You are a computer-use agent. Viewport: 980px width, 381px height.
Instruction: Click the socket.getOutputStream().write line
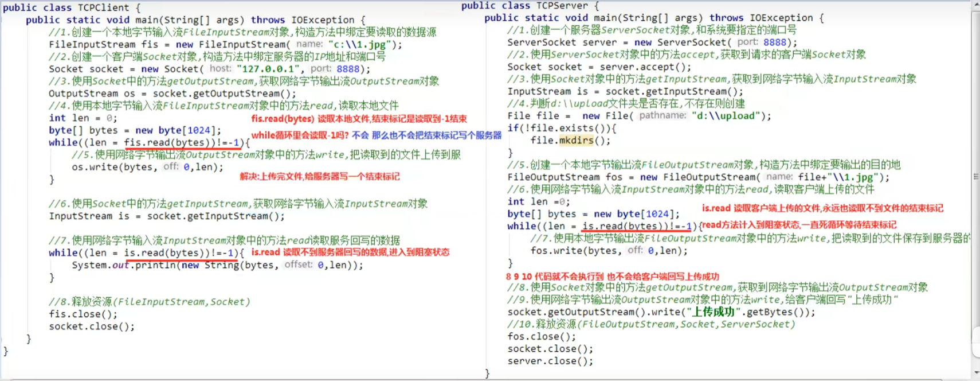tap(661, 312)
